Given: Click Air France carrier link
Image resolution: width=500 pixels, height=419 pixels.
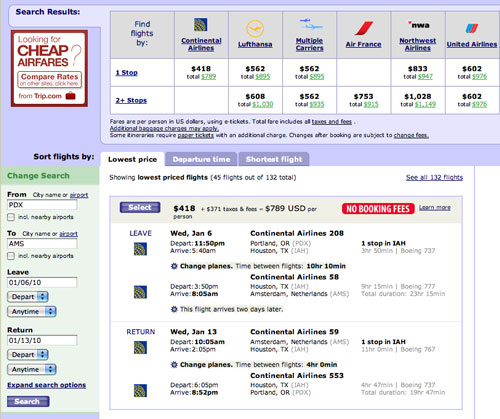Looking at the screenshot, I should (x=363, y=44).
